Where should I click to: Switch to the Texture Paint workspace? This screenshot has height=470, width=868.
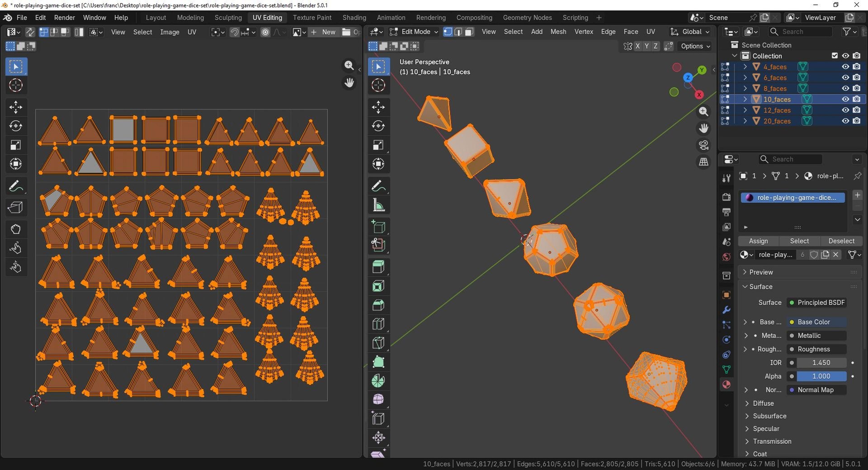click(x=312, y=18)
